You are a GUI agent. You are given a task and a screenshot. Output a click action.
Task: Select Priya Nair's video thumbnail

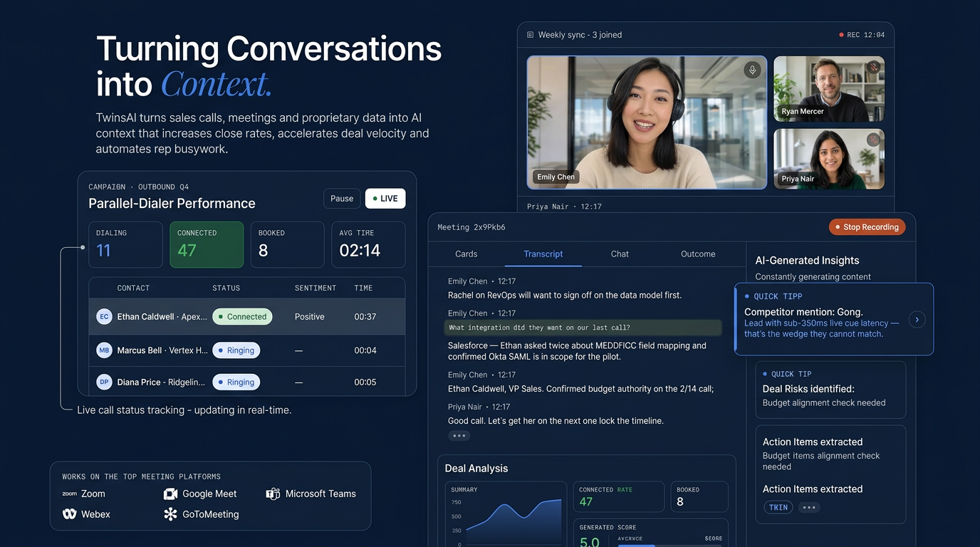(x=829, y=159)
